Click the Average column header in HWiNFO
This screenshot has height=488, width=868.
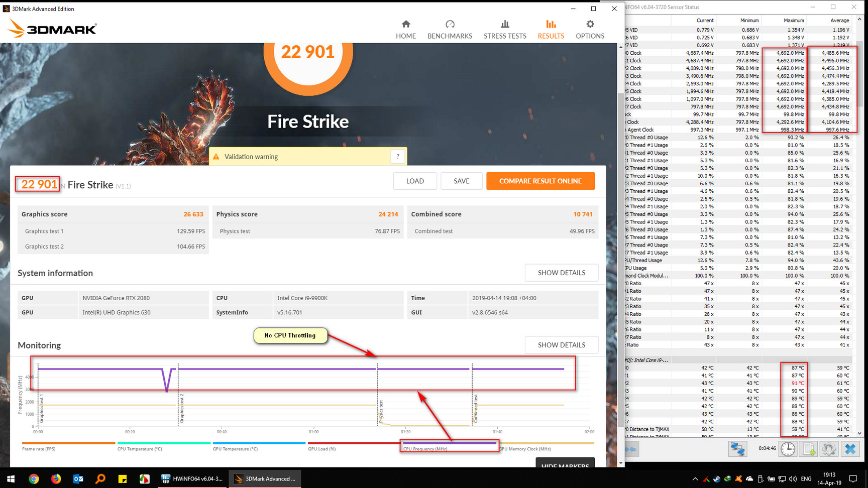point(829,21)
